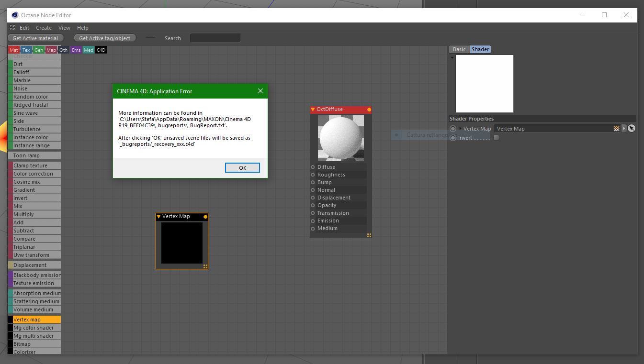Viewport: 644px width, 364px height.
Task: Select Displacement in node list
Action: pyautogui.click(x=34, y=265)
